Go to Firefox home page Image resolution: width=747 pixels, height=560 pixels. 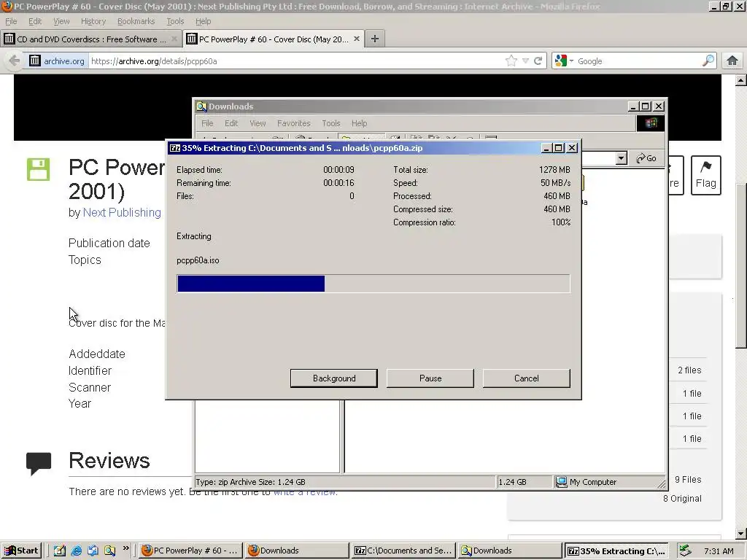click(732, 61)
